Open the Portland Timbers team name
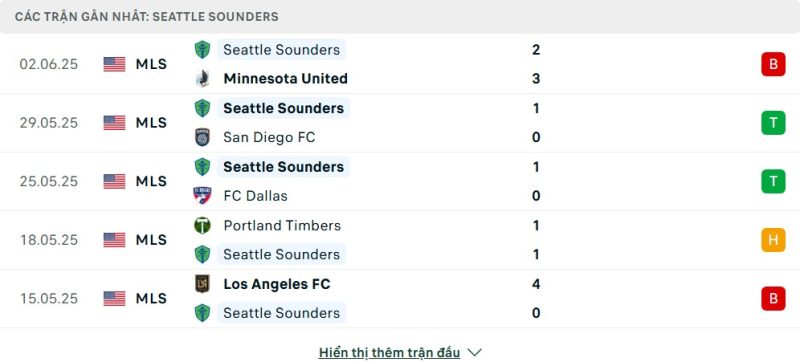The width and height of the screenshot is (800, 362). tap(282, 225)
